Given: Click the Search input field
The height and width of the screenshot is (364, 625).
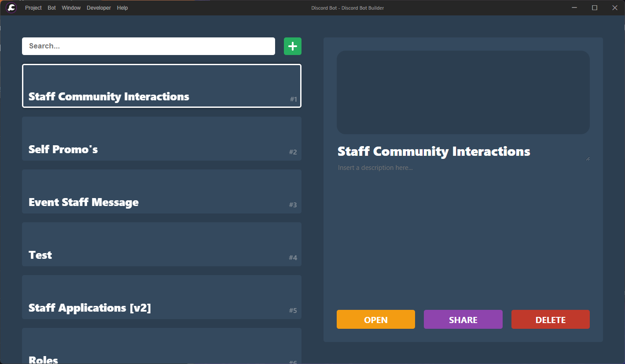Looking at the screenshot, I should tap(148, 46).
